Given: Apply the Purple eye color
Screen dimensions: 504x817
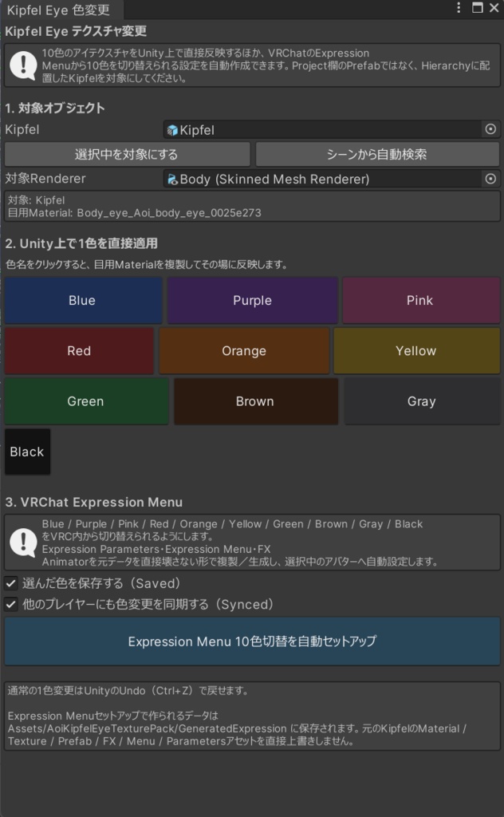Looking at the screenshot, I should tap(252, 301).
